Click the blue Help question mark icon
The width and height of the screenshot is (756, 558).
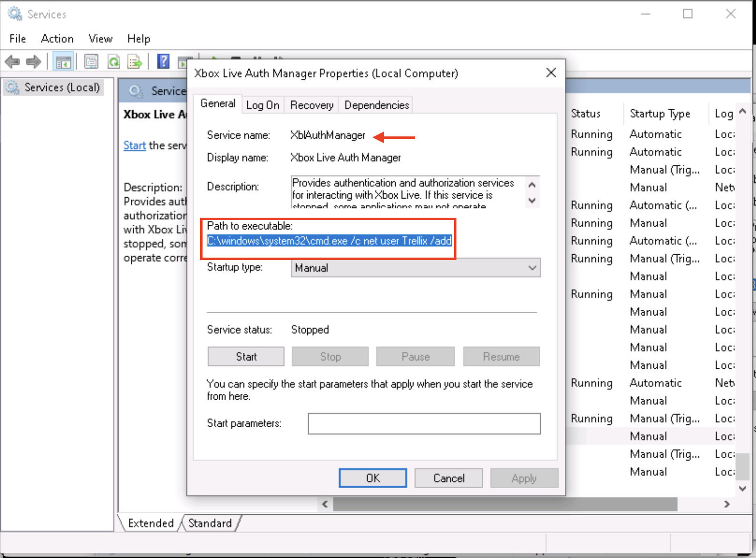pyautogui.click(x=163, y=61)
